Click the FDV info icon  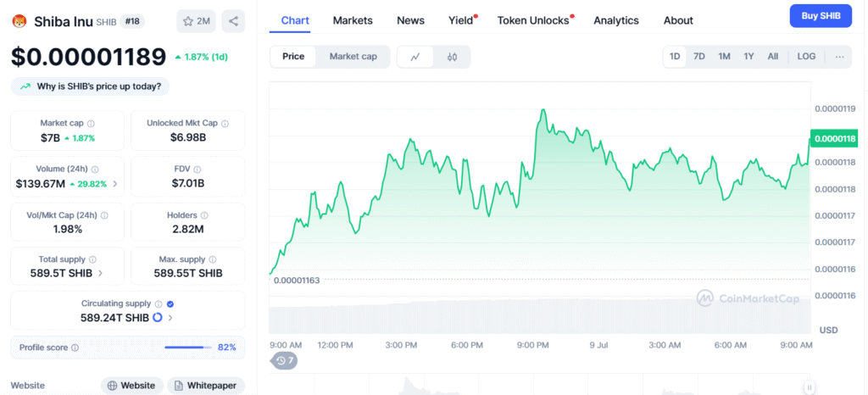coord(198,170)
